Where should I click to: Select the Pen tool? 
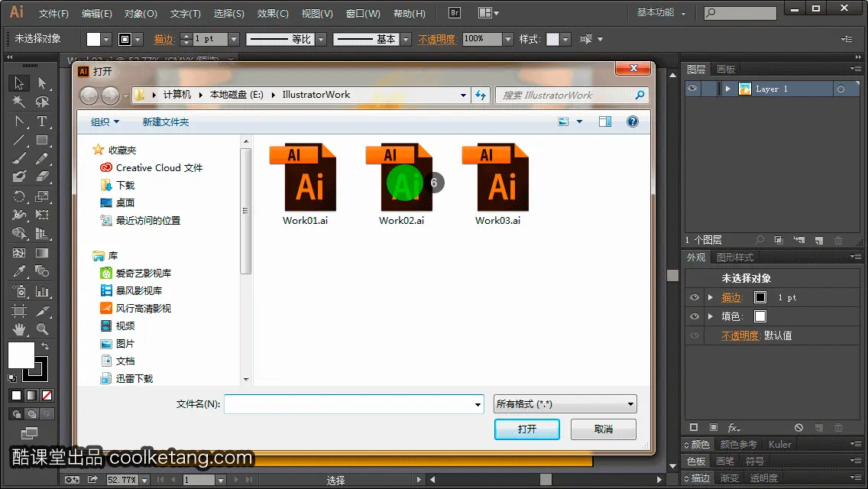coord(19,121)
